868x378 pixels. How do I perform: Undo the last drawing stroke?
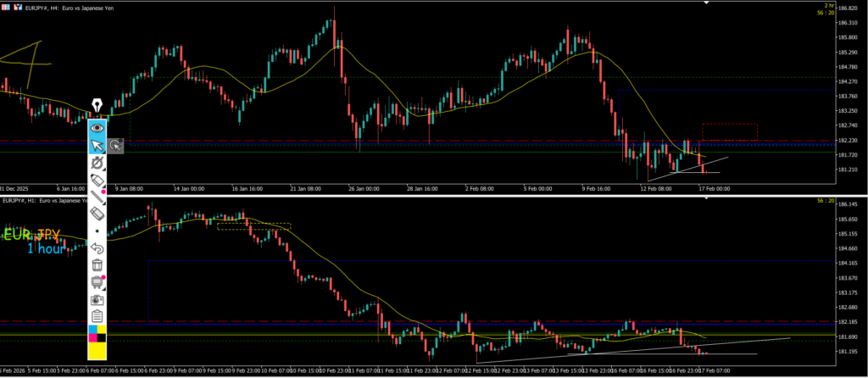coord(97,248)
